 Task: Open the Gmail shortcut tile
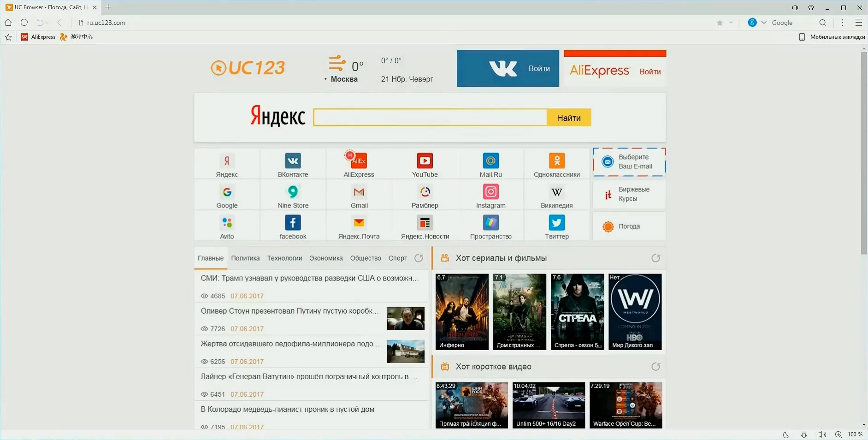[x=359, y=195]
